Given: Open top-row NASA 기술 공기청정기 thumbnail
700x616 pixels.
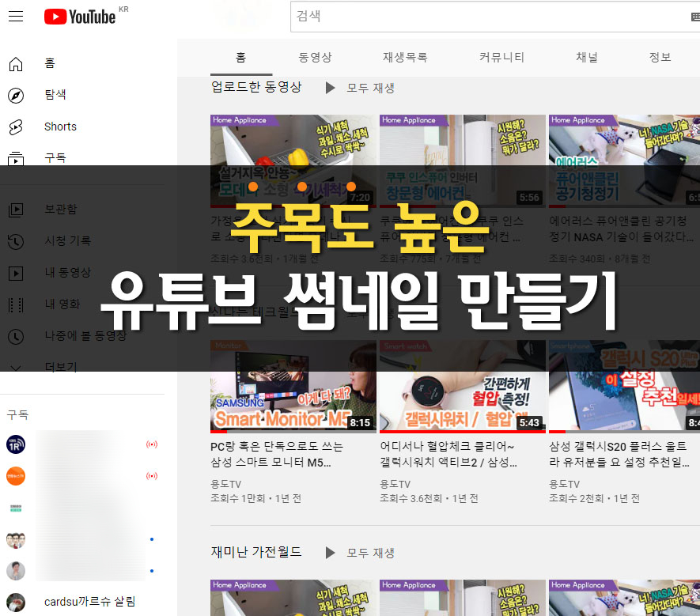Looking at the screenshot, I should (624, 161).
